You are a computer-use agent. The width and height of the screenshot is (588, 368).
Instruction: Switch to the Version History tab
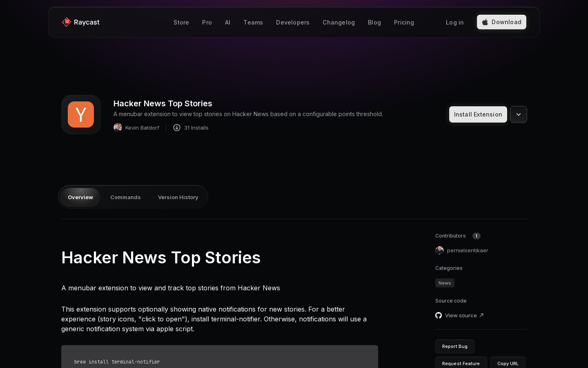pos(178,197)
